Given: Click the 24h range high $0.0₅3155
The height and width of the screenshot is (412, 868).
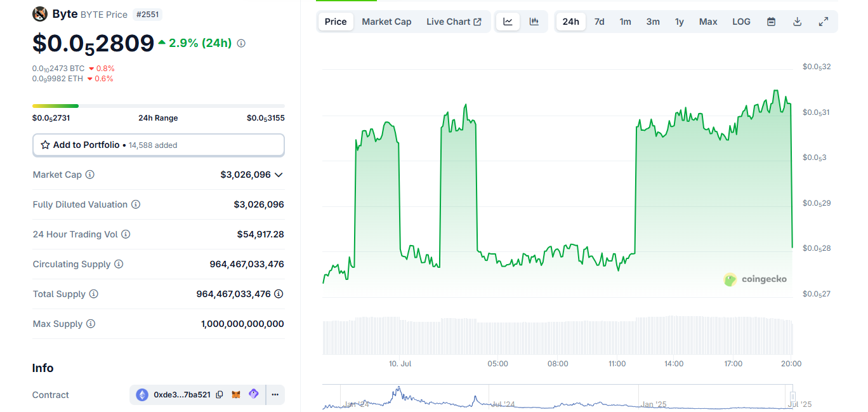Looking at the screenshot, I should pos(266,118).
